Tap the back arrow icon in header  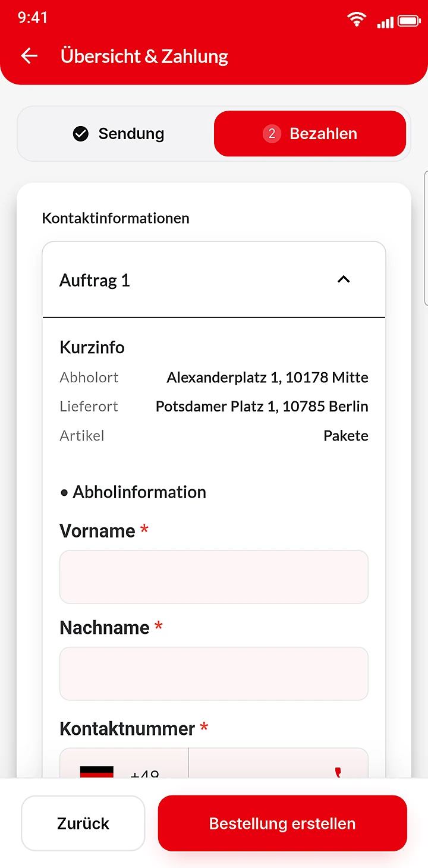29,56
